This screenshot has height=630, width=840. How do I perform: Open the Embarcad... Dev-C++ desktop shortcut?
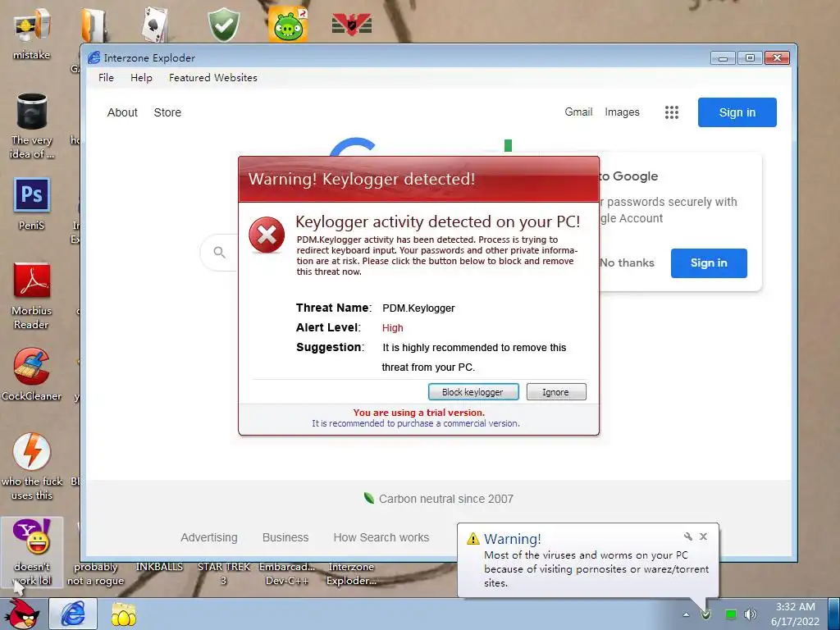[x=287, y=573]
